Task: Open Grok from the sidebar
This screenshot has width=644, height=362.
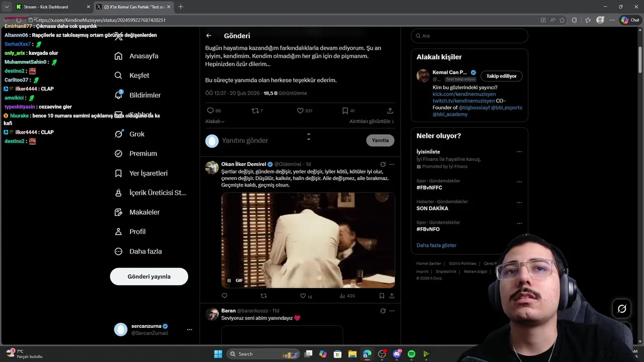Action: (130, 134)
